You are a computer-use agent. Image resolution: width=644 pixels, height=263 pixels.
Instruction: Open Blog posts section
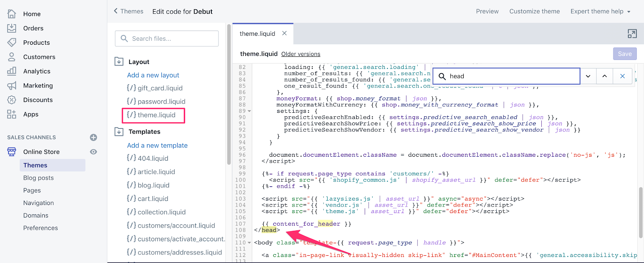coord(38,178)
